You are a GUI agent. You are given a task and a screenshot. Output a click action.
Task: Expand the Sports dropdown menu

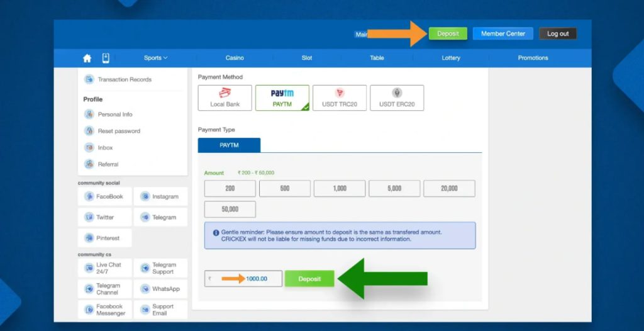[156, 58]
